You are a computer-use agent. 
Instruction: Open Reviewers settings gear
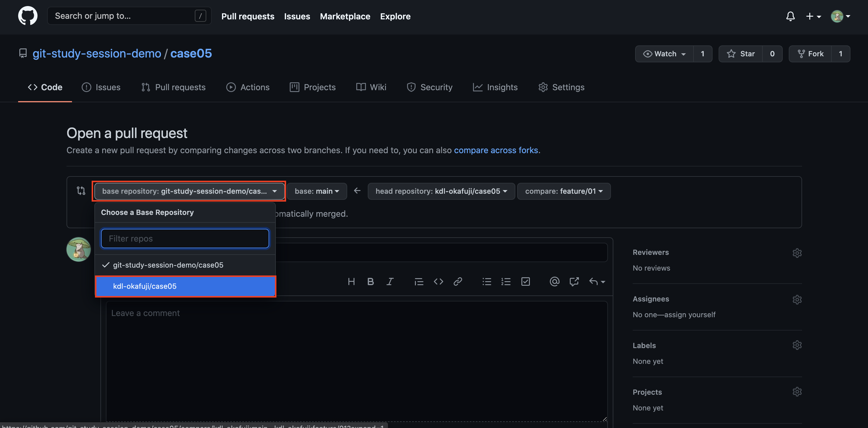click(797, 253)
